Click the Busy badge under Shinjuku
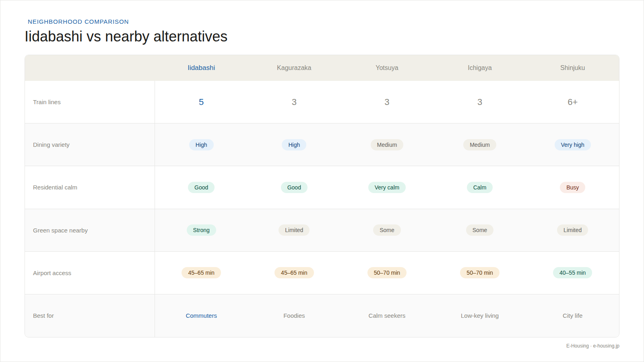Image resolution: width=644 pixels, height=362 pixels. pyautogui.click(x=572, y=187)
